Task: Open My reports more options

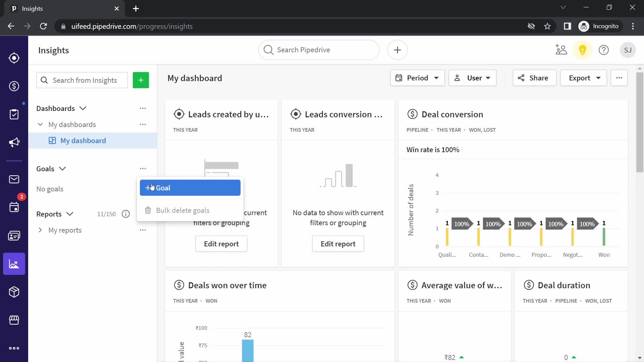Action: point(143,230)
